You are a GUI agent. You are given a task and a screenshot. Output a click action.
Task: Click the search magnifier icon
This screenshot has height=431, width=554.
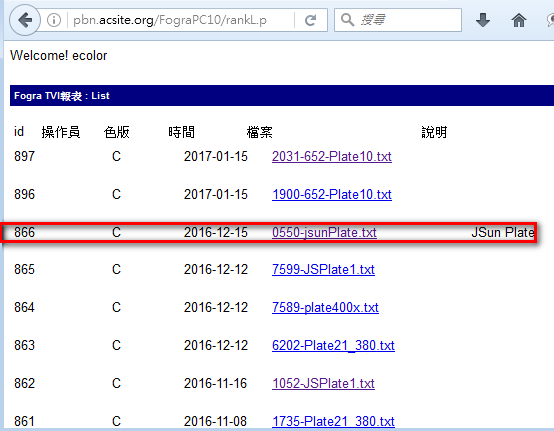347,20
